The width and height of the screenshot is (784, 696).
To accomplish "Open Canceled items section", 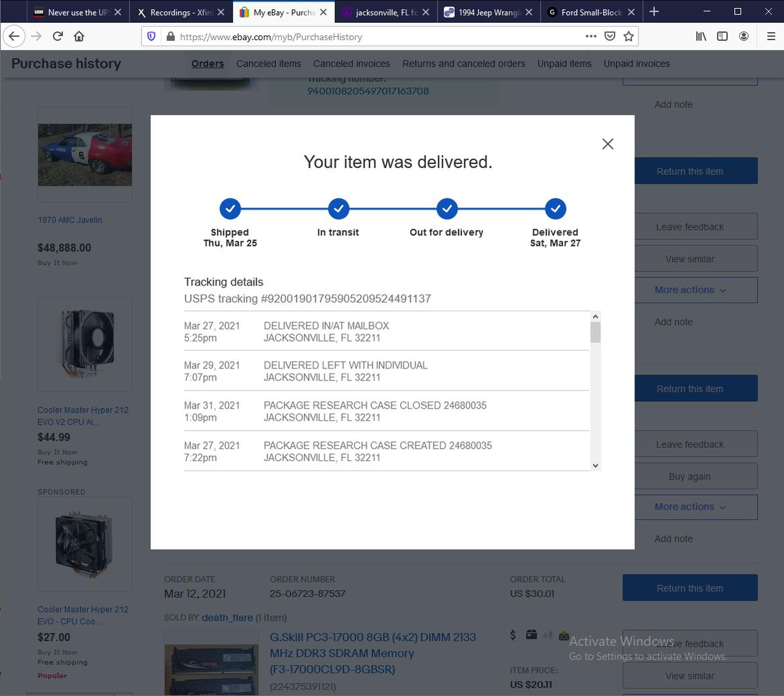I will point(269,64).
